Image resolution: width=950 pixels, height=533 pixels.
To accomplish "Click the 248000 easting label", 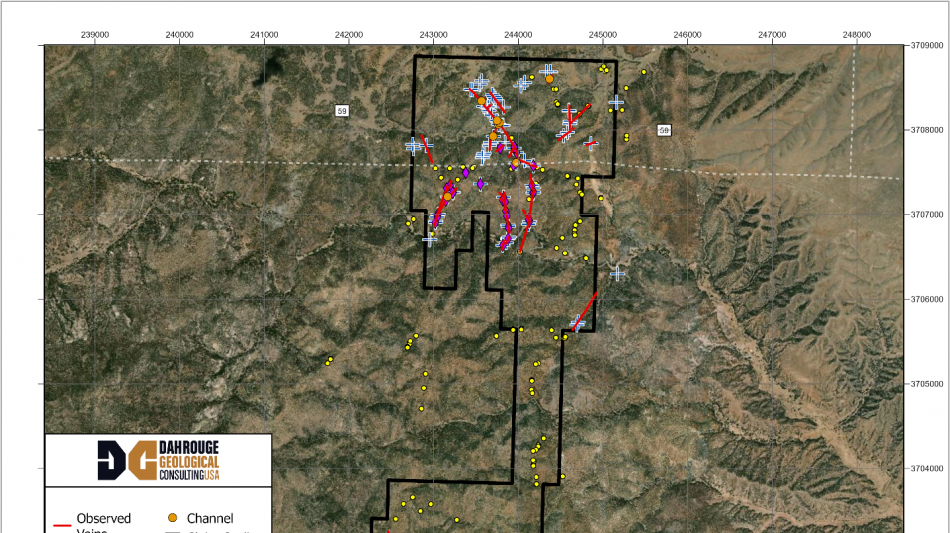I will [x=857, y=34].
